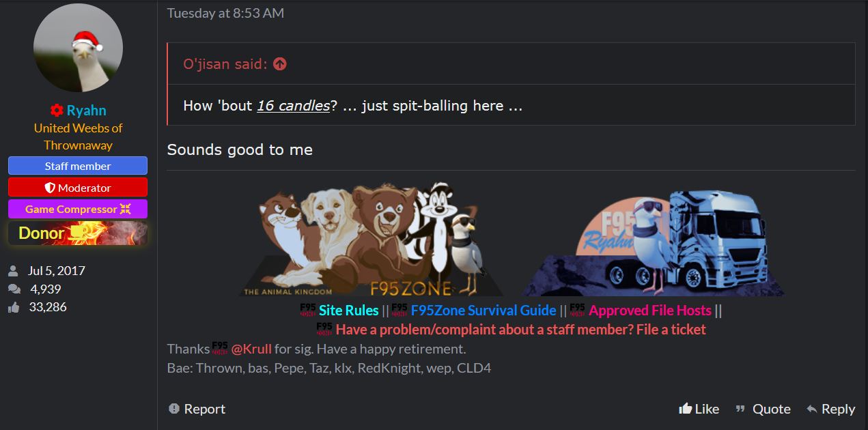The height and width of the screenshot is (430, 868).
Task: Open the 16 candles quoted link
Action: point(293,106)
